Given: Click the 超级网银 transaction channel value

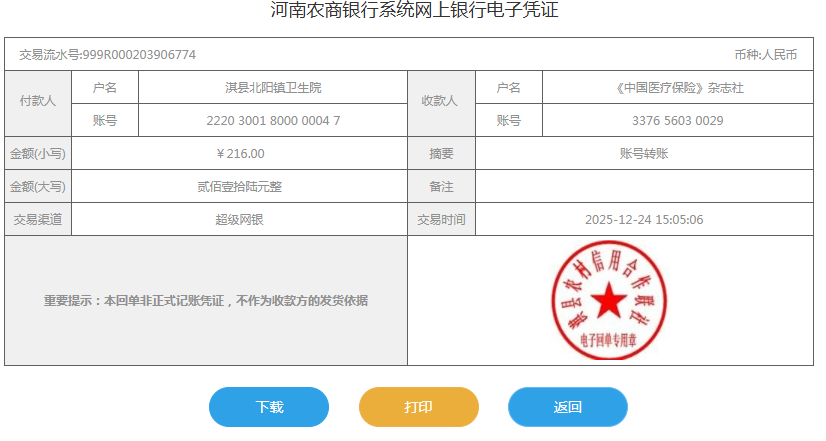Looking at the screenshot, I should point(240,220).
